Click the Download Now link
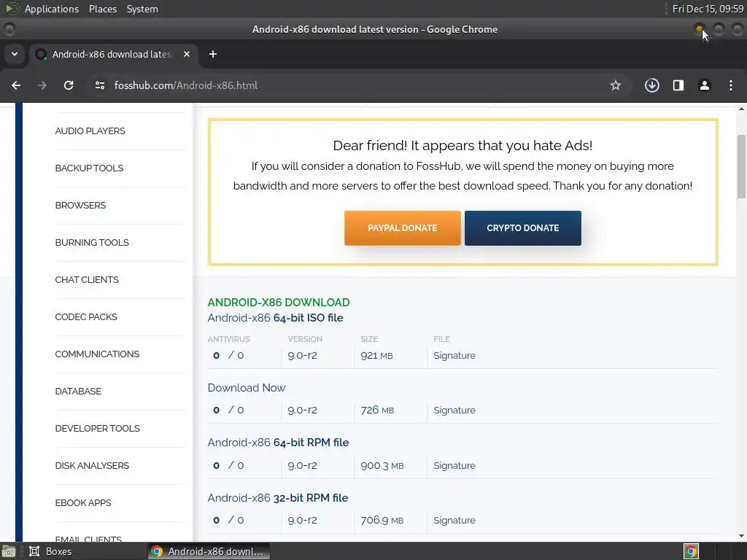The height and width of the screenshot is (560, 747). 247,388
